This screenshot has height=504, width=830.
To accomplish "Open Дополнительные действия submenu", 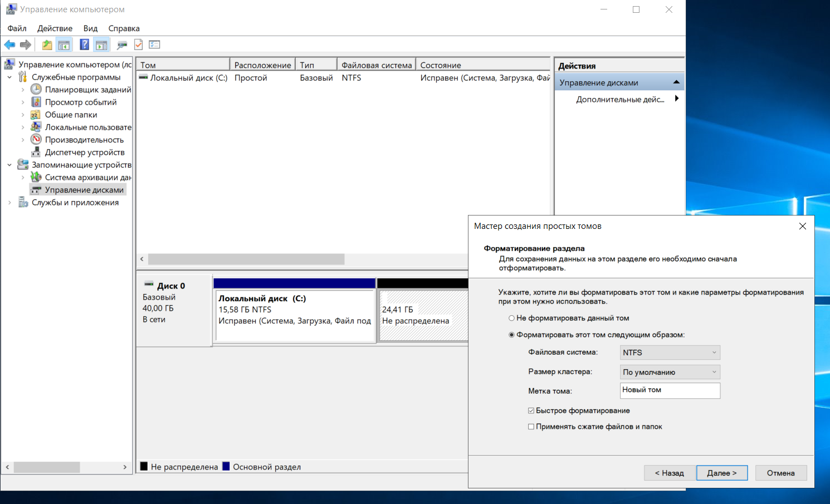I will [620, 99].
